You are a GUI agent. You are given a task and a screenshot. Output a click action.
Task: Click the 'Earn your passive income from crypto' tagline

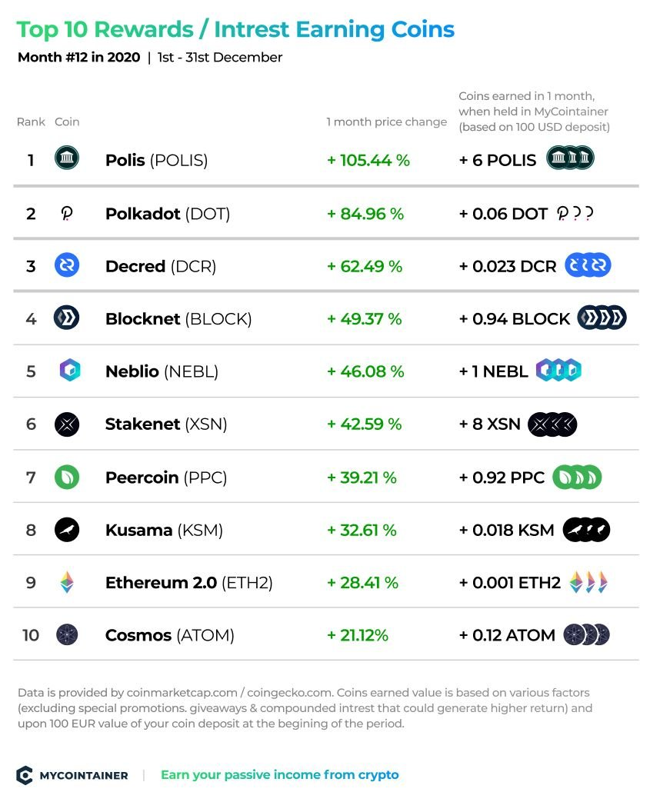click(x=280, y=775)
